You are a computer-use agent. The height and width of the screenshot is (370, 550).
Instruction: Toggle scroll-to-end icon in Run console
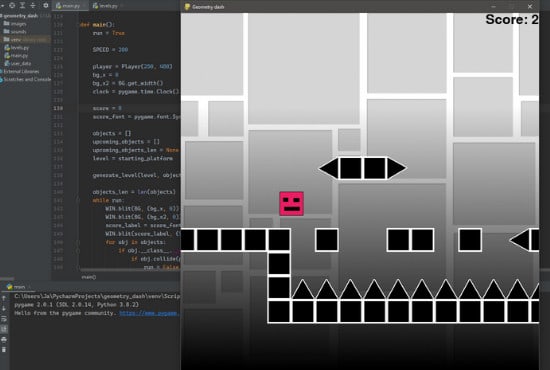[x=4, y=329]
